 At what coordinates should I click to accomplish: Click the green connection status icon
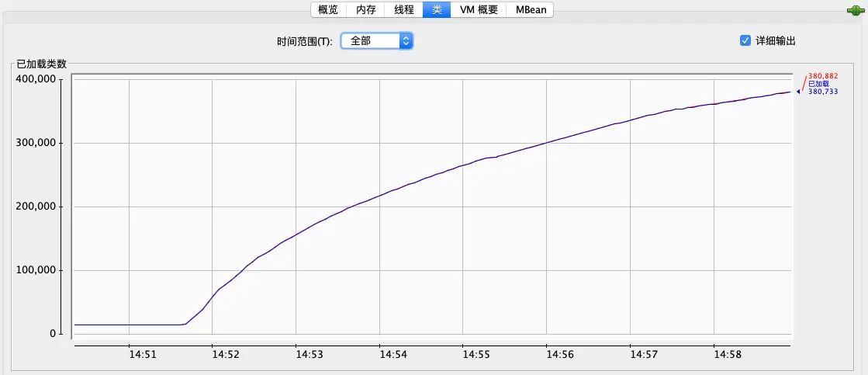pyautogui.click(x=856, y=10)
